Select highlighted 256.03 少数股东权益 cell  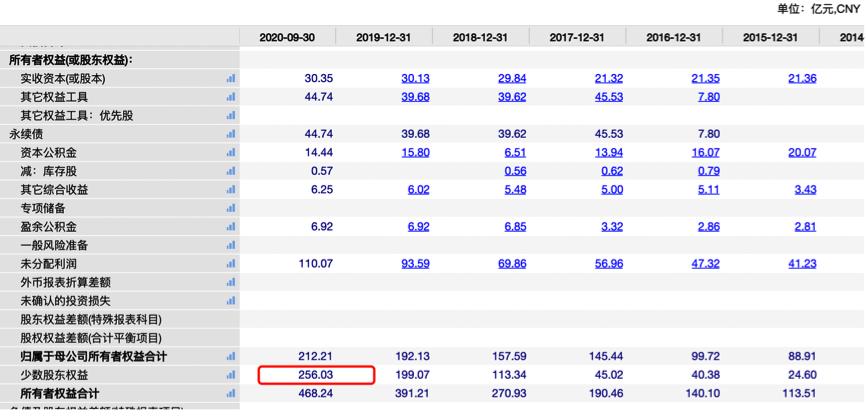[316, 375]
